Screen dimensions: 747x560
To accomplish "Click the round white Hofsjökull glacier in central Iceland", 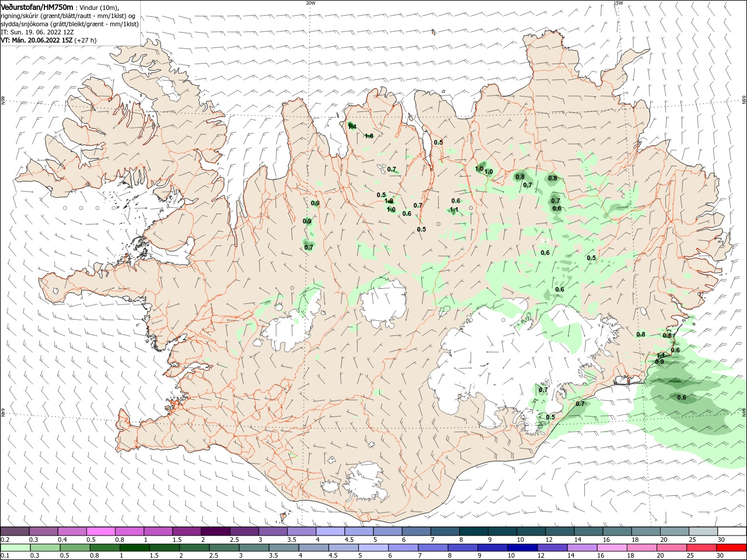I will tap(383, 304).
